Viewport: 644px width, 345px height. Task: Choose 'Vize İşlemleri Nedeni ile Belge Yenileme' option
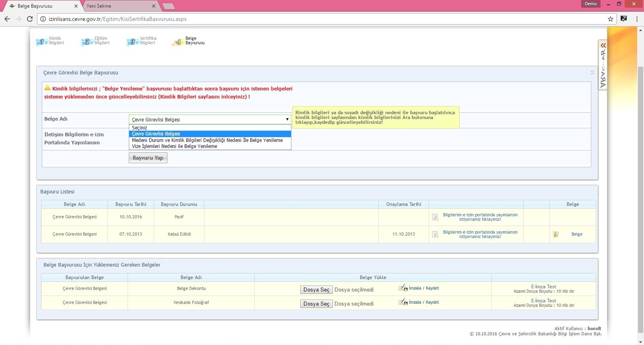tap(210, 146)
